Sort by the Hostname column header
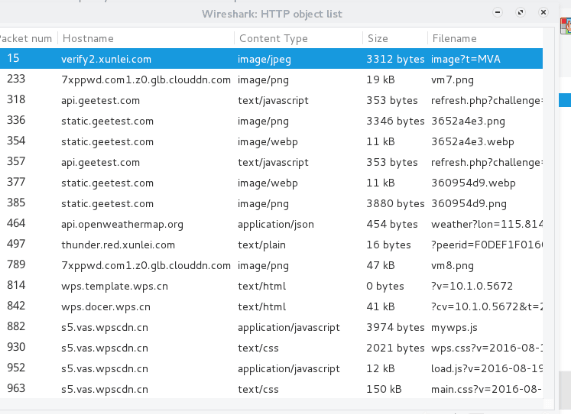The height and width of the screenshot is (414, 571). click(x=146, y=38)
